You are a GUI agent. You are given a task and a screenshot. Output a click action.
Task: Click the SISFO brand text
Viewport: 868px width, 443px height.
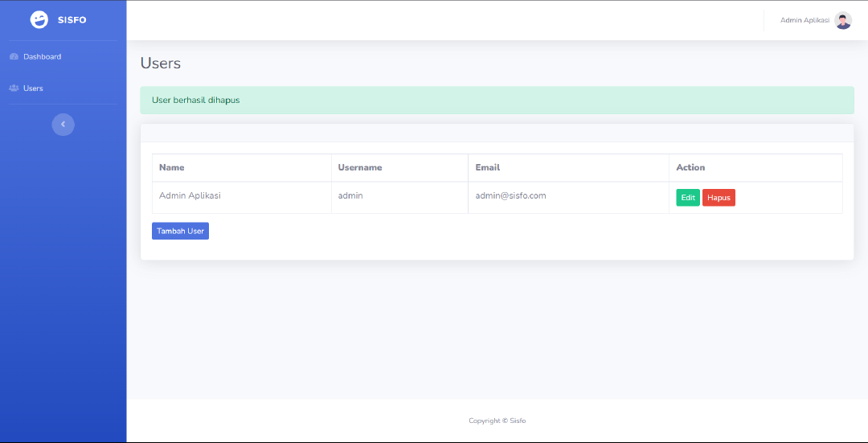coord(72,20)
